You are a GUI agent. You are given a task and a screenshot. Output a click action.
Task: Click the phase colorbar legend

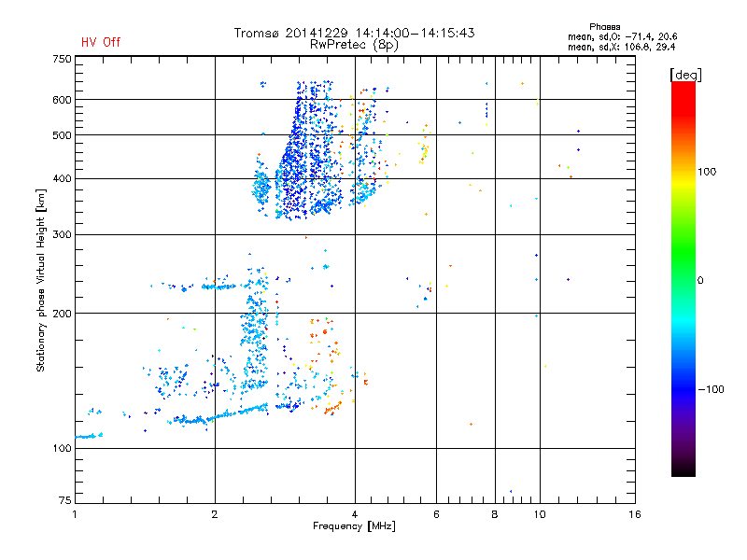coord(684,278)
